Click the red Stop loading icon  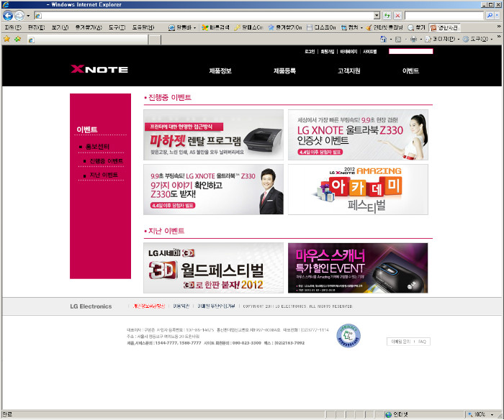397,15
